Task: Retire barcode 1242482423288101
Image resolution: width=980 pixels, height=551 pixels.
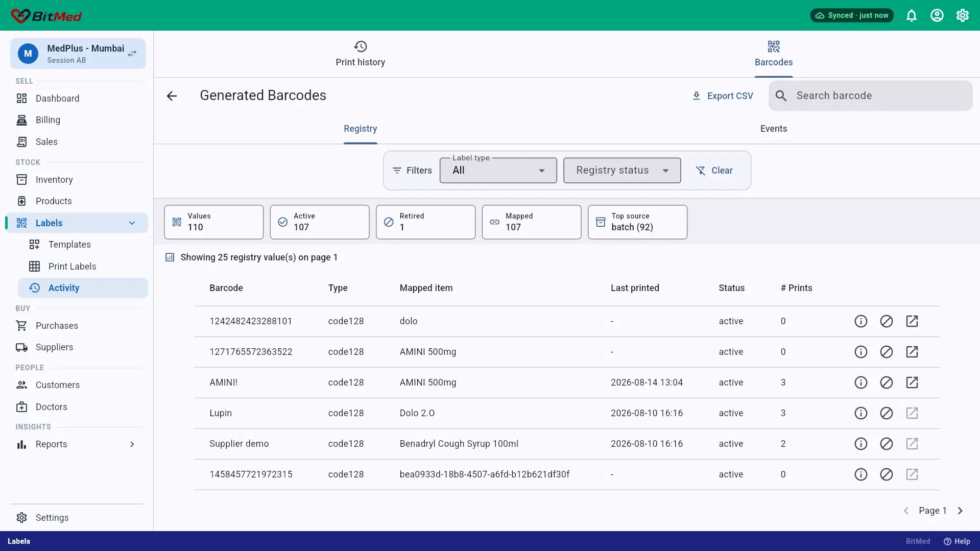Action: [887, 321]
